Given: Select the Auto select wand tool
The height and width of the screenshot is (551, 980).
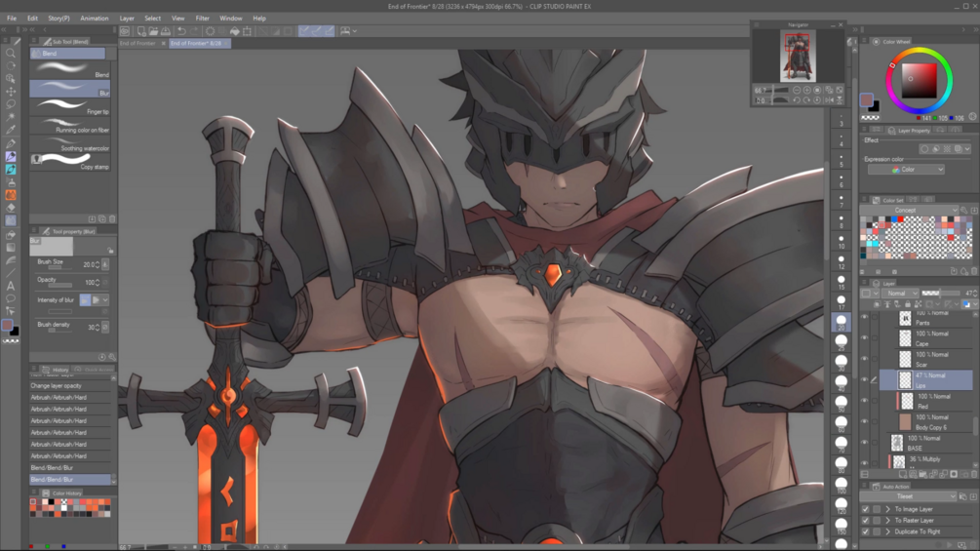Looking at the screenshot, I should [x=11, y=117].
